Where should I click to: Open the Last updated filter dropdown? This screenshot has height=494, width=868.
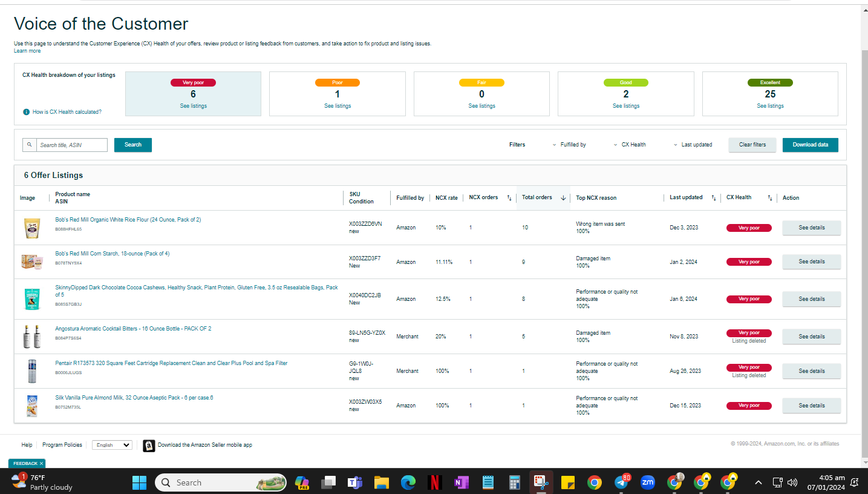[x=693, y=145]
